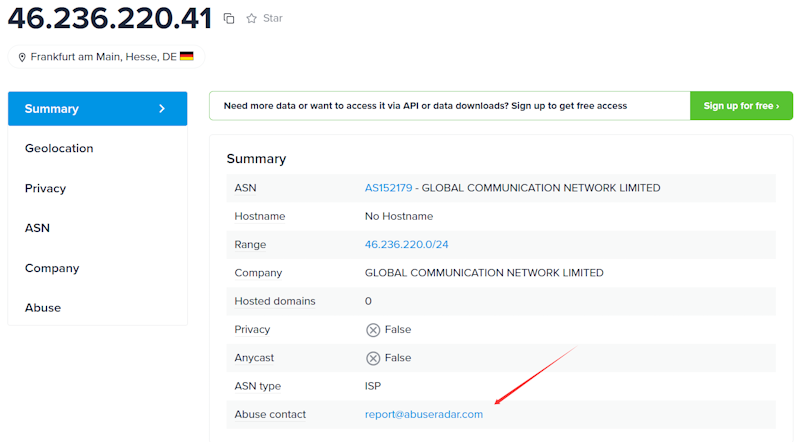Click the "Need more data" banner text
This screenshot has height=442, width=800.
(425, 105)
